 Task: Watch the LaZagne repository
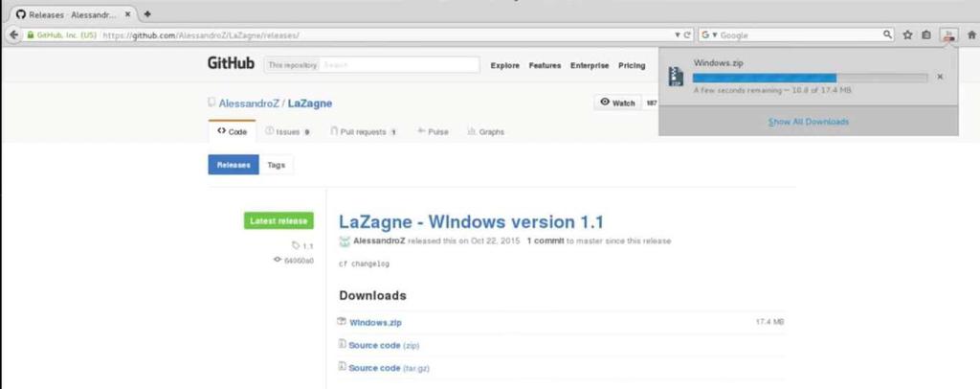tap(617, 103)
